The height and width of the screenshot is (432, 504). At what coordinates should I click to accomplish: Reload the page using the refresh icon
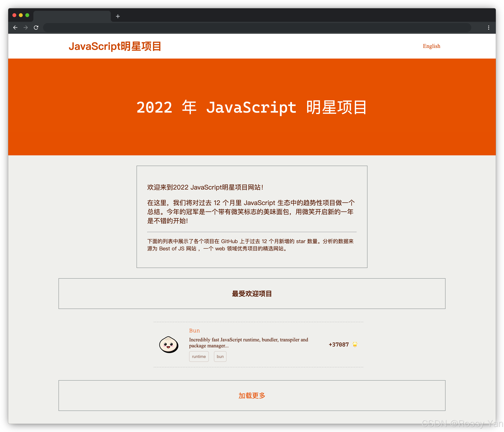36,27
